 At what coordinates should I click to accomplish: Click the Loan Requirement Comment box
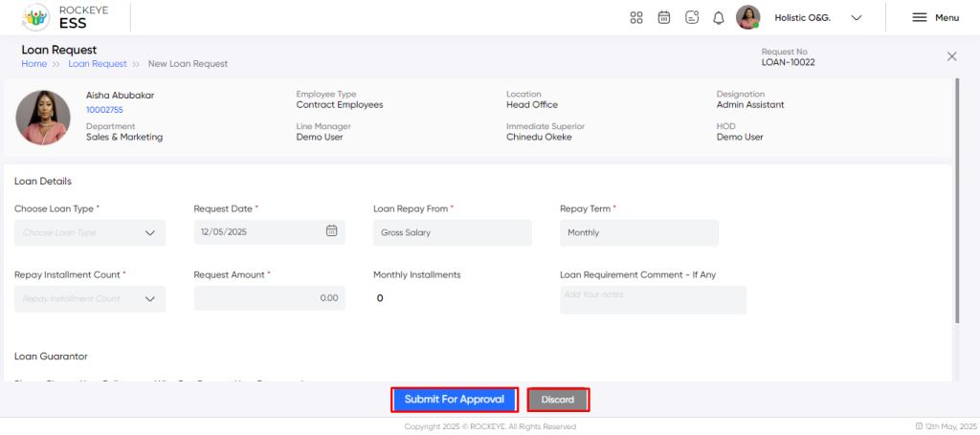[653, 299]
